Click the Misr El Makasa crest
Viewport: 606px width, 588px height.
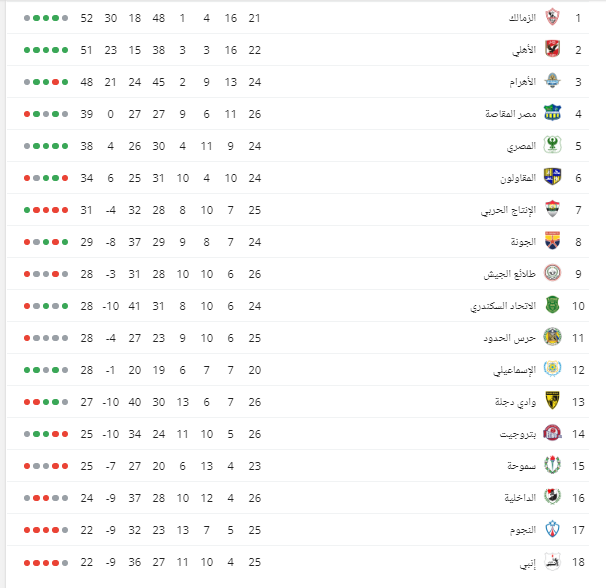[x=552, y=113]
